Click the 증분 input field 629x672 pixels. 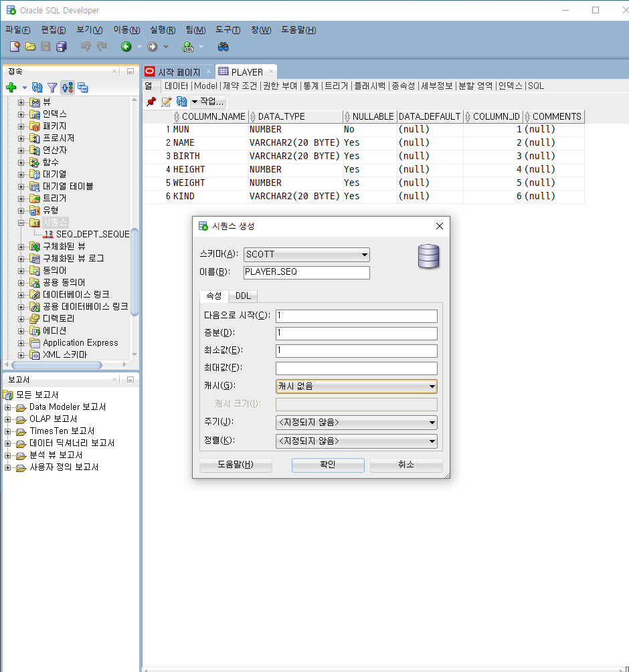(356, 333)
